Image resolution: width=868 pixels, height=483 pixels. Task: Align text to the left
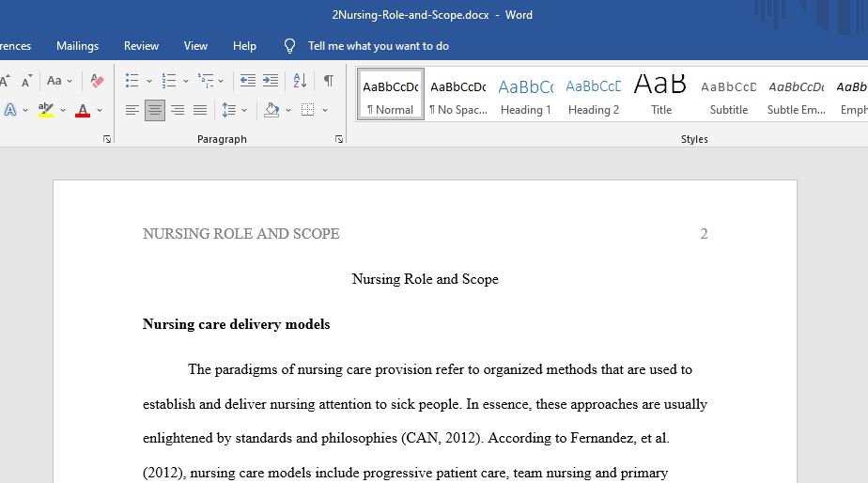pyautogui.click(x=132, y=110)
